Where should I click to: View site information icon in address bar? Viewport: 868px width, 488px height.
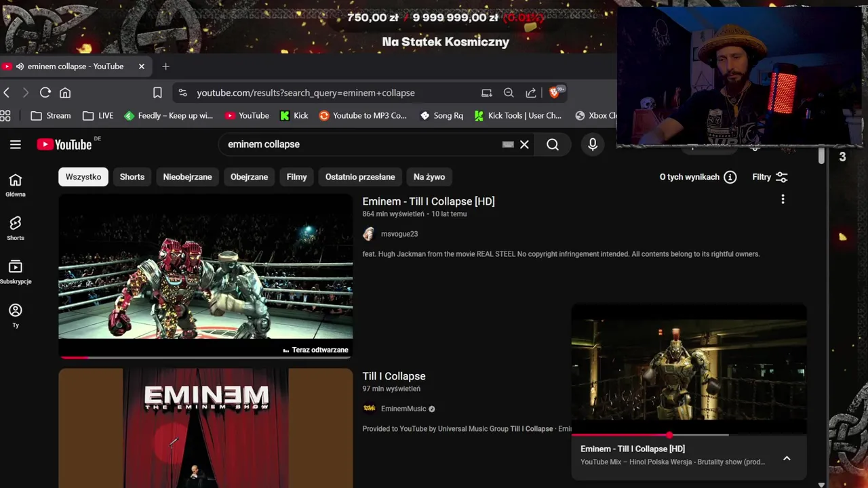click(182, 93)
